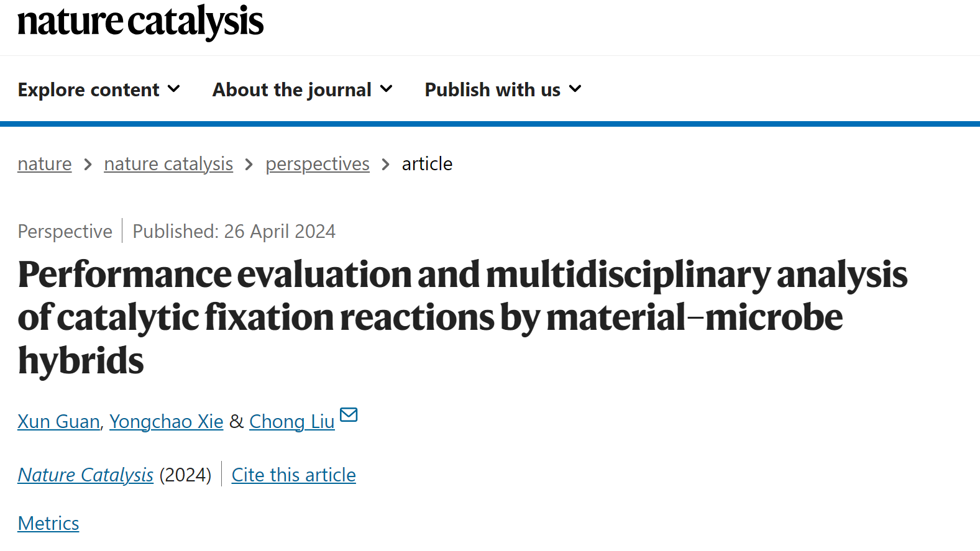
Task: Open the Nature Catalysis journal link
Action: pos(85,475)
